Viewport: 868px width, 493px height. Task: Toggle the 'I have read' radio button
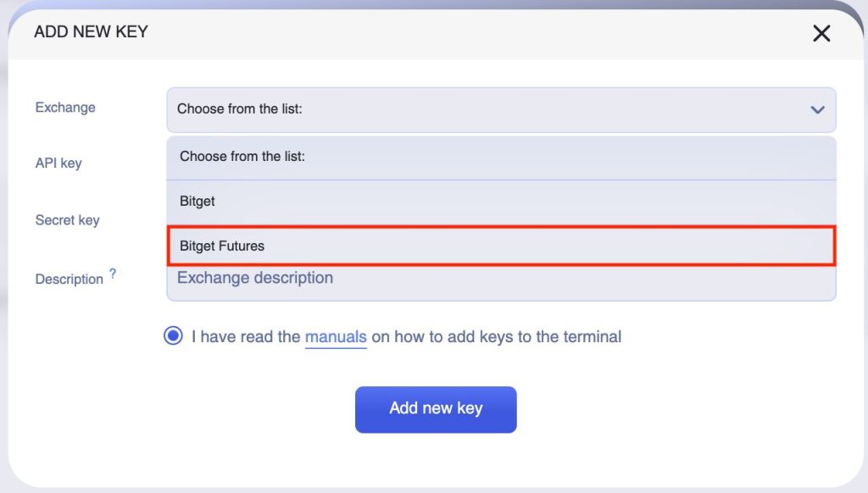click(173, 336)
